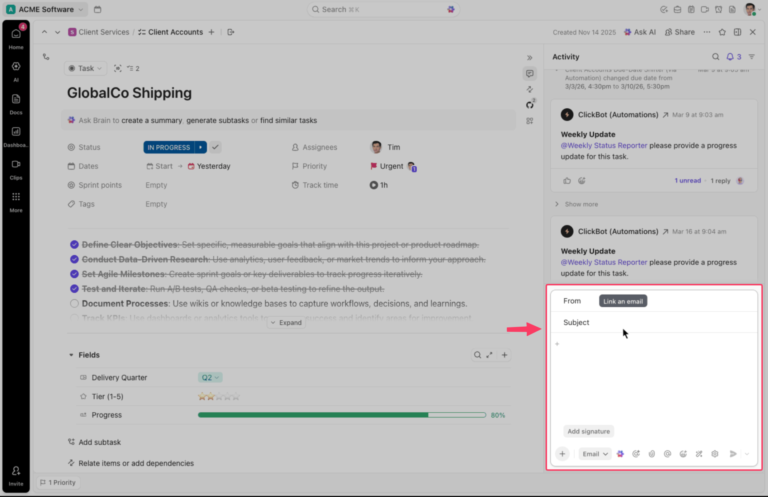Open the More apps grid

(16, 201)
